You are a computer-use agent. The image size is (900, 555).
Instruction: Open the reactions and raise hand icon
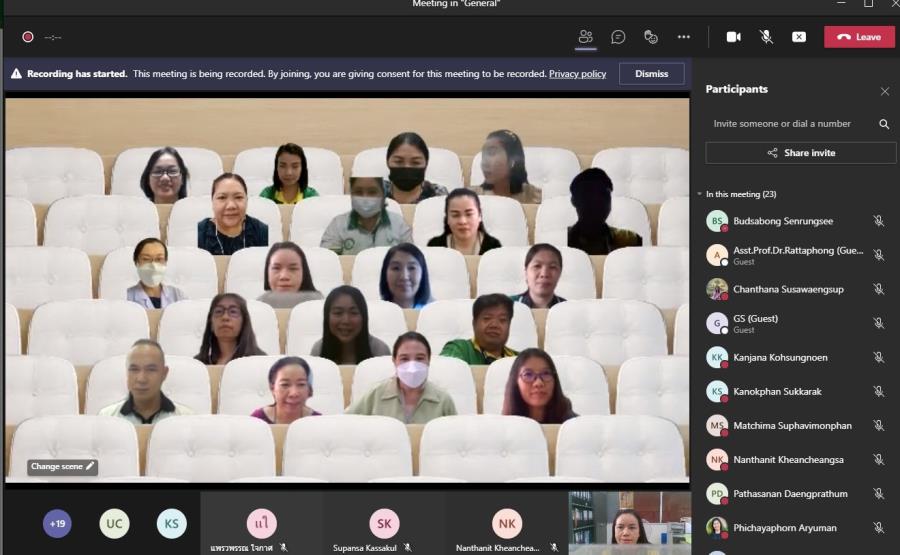click(x=651, y=37)
